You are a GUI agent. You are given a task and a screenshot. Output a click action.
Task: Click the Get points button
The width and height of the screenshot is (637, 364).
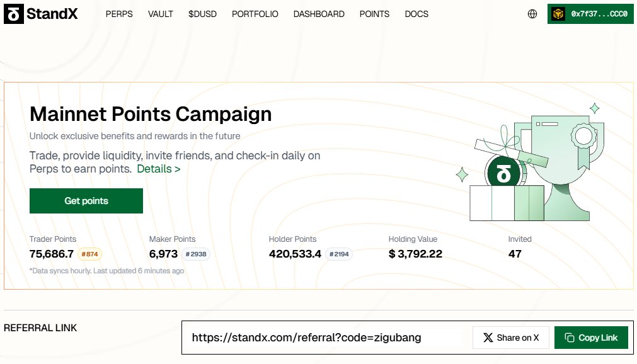click(x=86, y=201)
